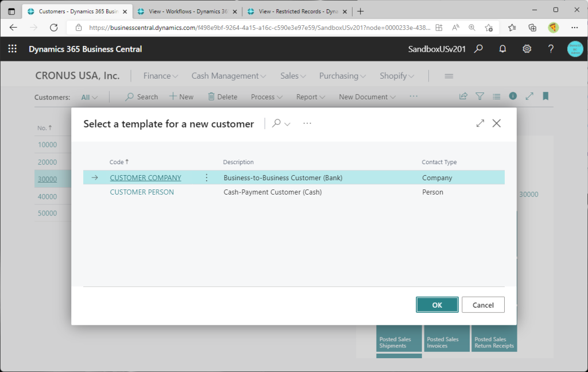Open customer number 10000

[47, 145]
